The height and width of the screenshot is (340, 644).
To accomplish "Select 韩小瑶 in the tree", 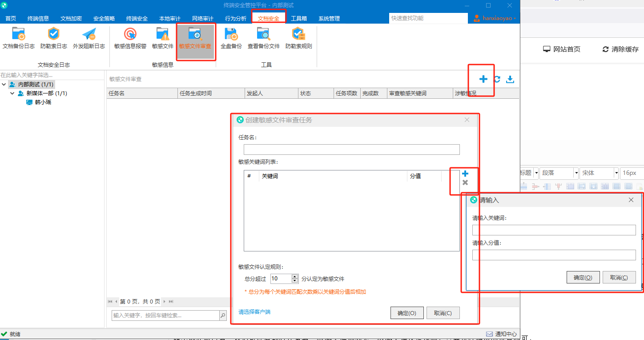I will [x=43, y=102].
